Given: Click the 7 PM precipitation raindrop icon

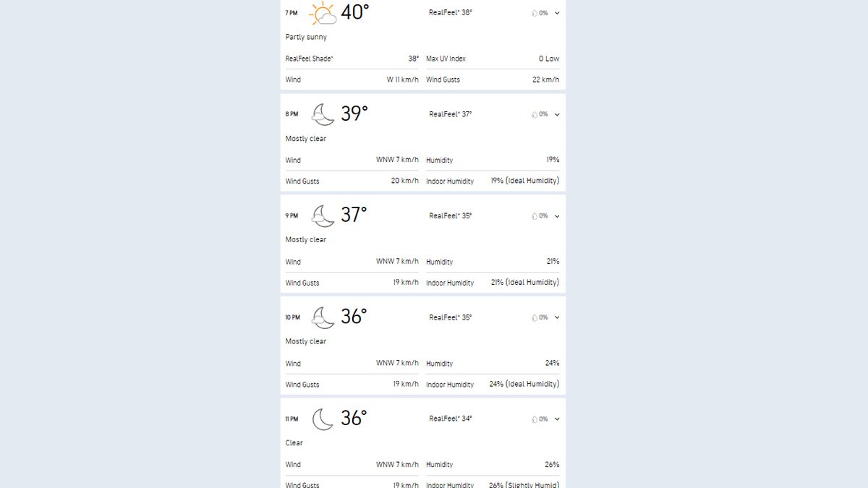Looking at the screenshot, I should coord(535,13).
